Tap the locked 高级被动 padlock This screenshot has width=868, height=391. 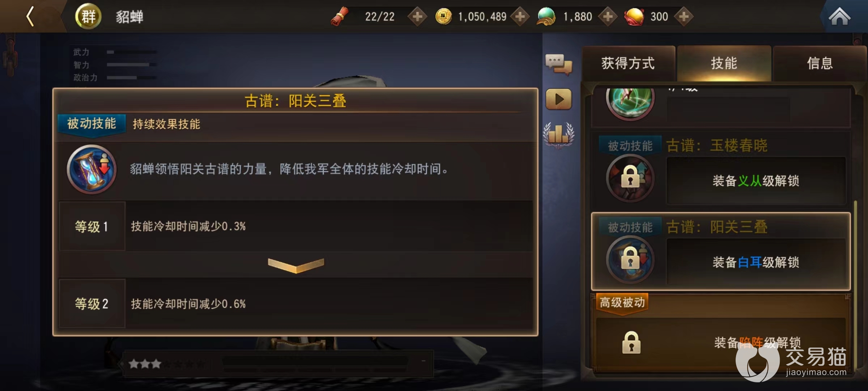point(631,342)
